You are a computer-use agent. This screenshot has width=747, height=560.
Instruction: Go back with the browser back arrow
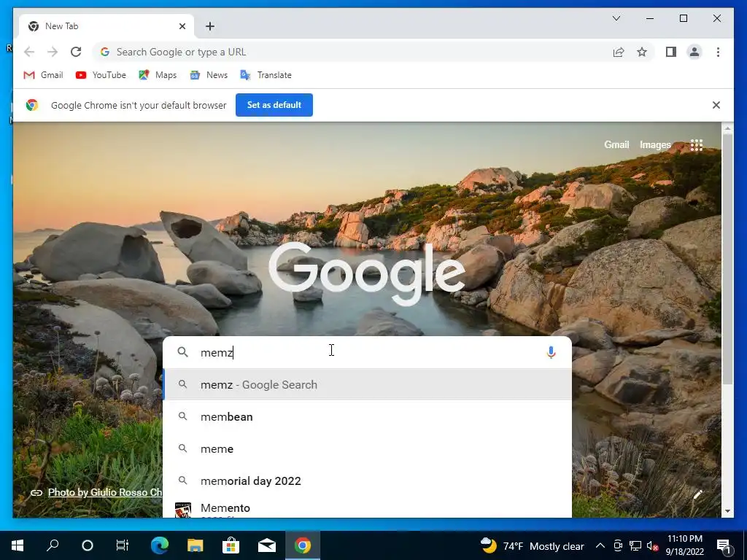point(29,52)
